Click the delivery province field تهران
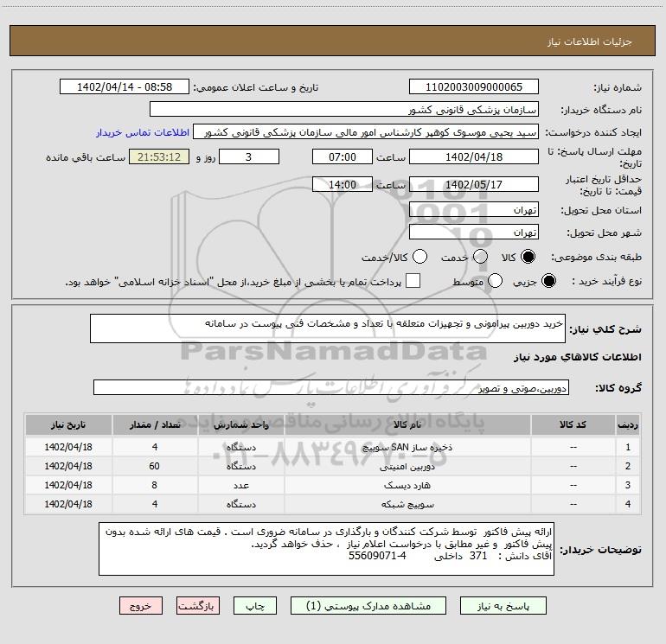Viewport: 666px width, 644px height. click(x=474, y=210)
